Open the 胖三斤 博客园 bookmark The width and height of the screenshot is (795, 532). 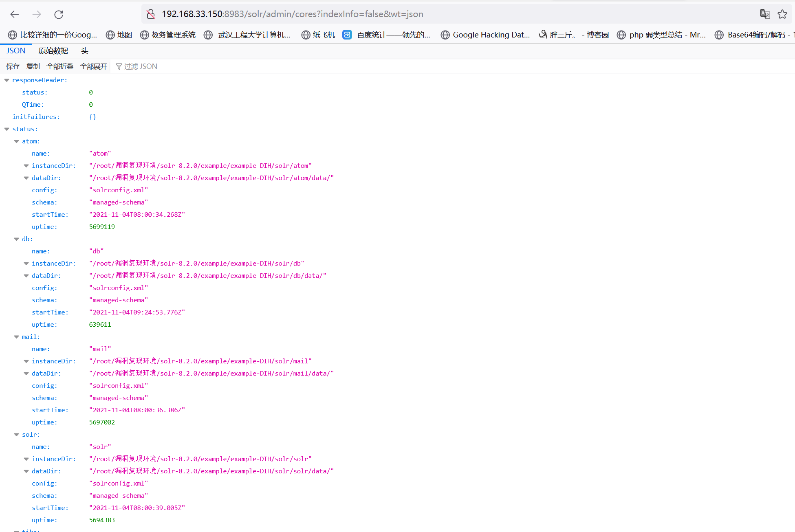click(574, 35)
